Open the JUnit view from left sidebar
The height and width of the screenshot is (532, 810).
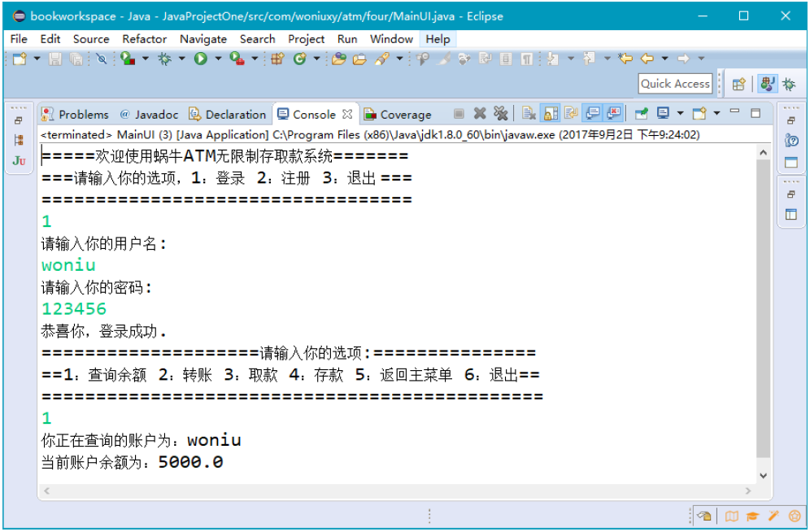(19, 161)
